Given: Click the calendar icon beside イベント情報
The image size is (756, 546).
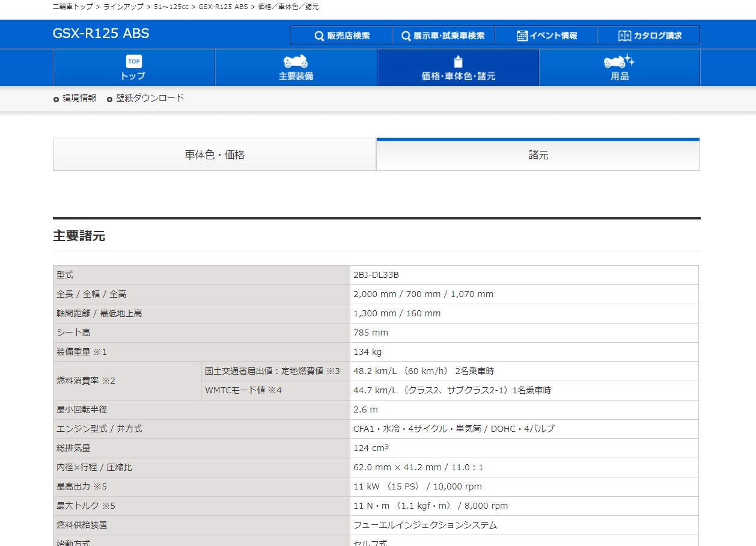Looking at the screenshot, I should [522, 35].
